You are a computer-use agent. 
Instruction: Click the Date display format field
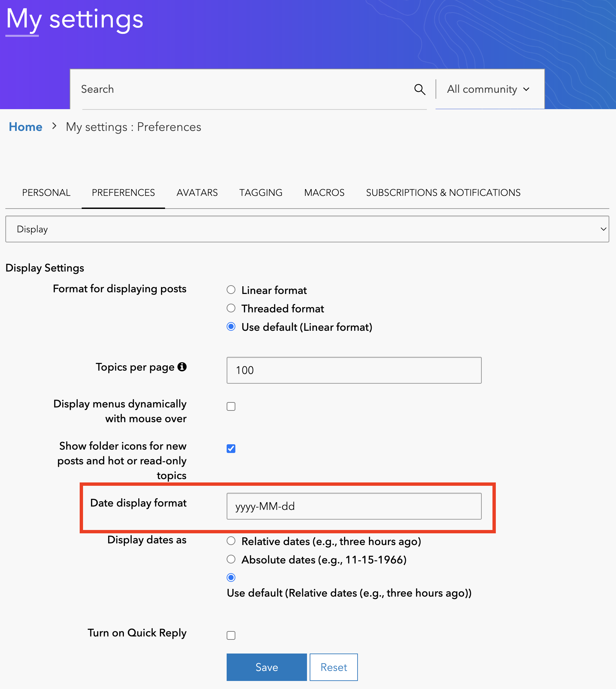(354, 506)
